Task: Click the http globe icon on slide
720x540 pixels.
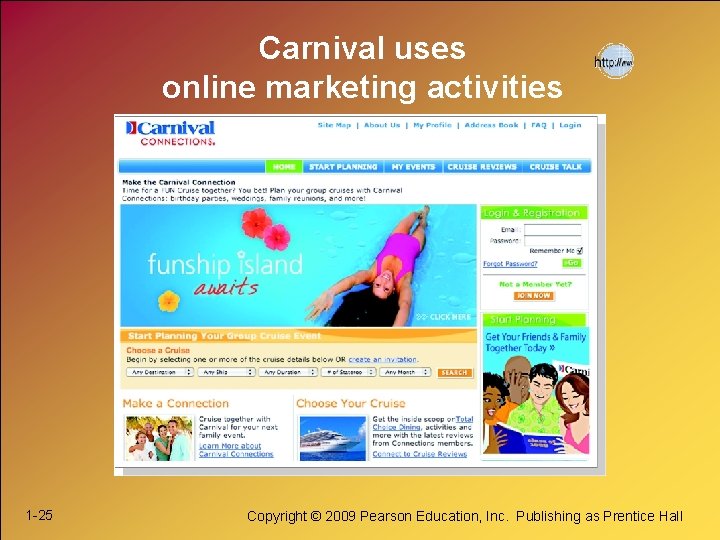Action: point(614,61)
